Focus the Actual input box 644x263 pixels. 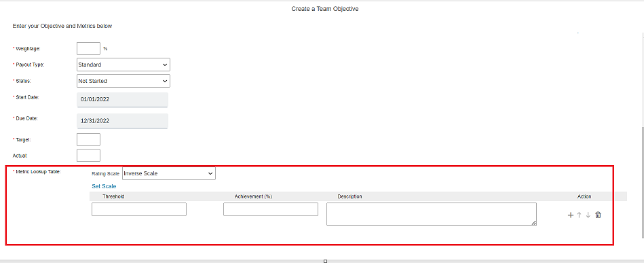click(x=88, y=155)
